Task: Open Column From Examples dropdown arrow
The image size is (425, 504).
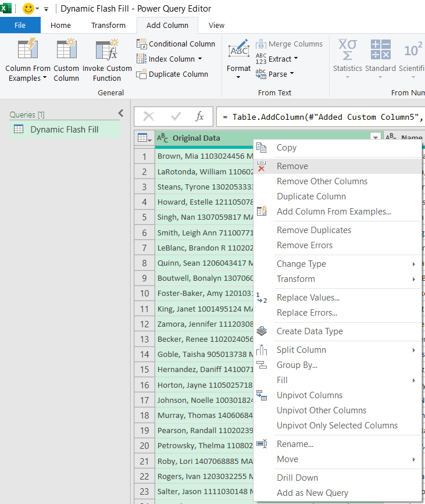Action: pos(45,78)
